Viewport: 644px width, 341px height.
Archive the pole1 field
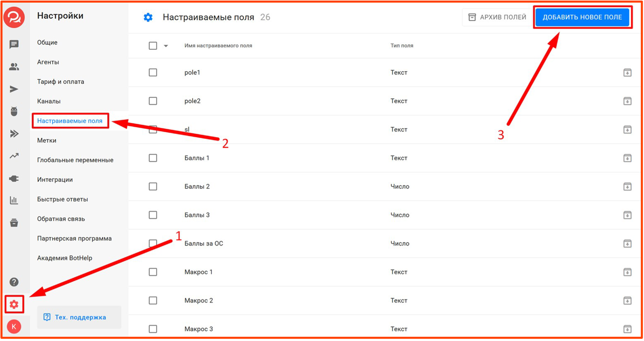pos(627,72)
